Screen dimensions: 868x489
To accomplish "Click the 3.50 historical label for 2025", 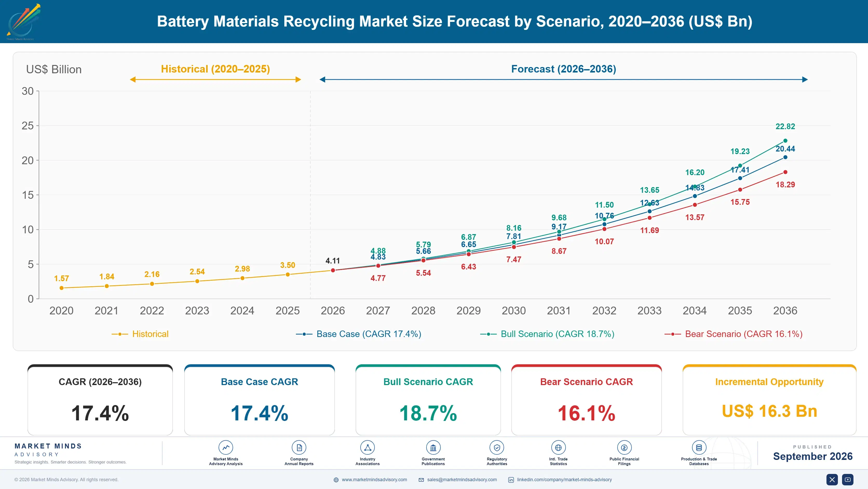I will tap(287, 265).
